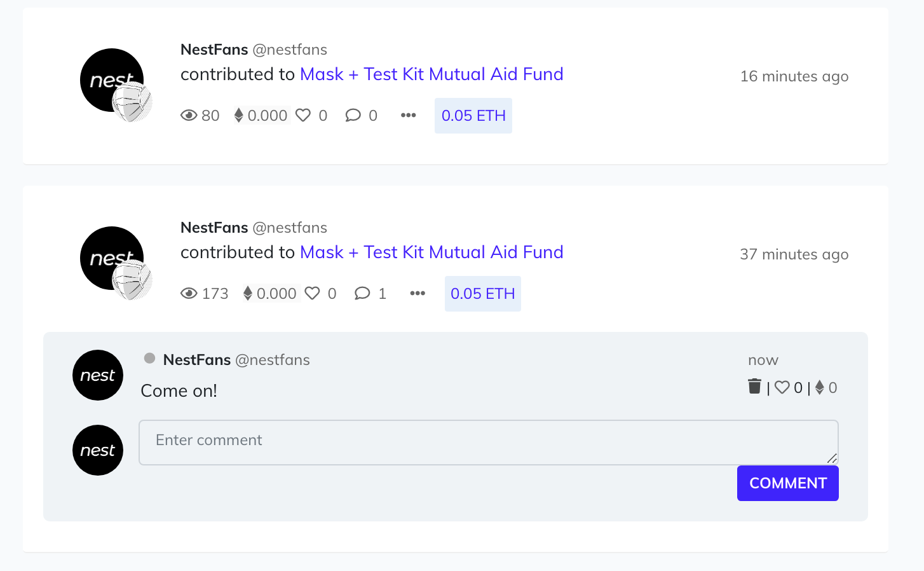Open three-dots menu on first post
The width and height of the screenshot is (924, 571).
pos(408,115)
